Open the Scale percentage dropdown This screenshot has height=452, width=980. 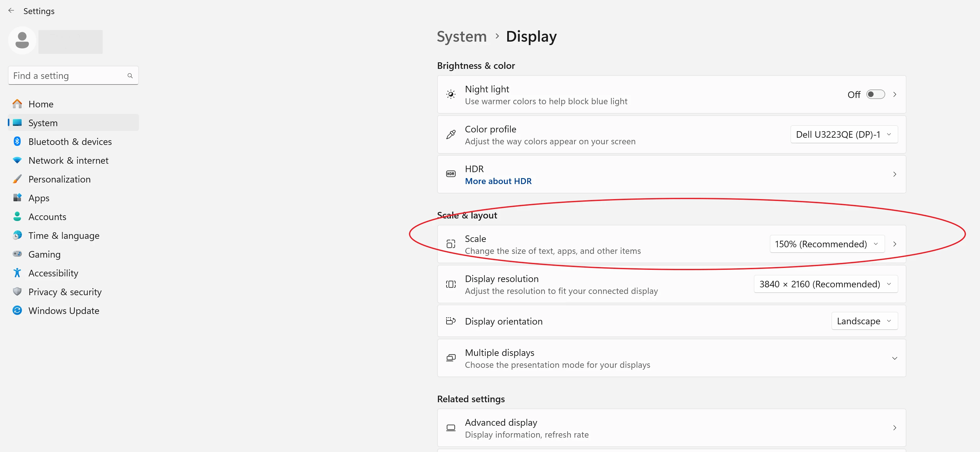coord(827,244)
